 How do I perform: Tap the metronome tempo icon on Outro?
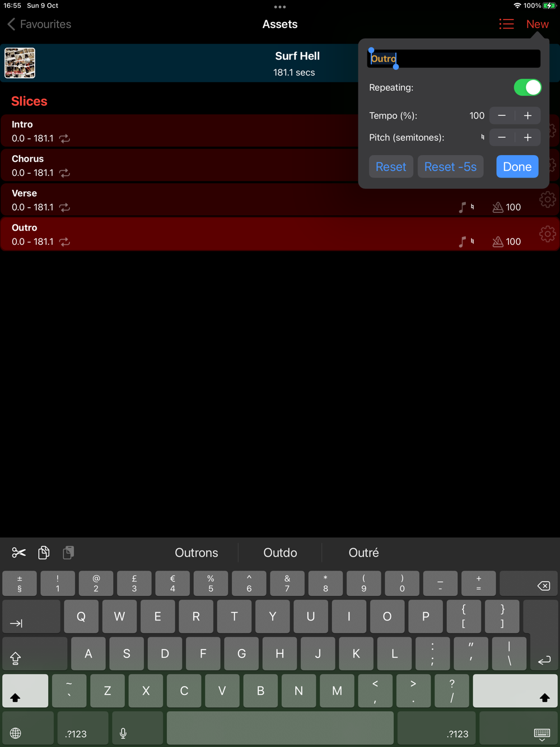pyautogui.click(x=497, y=242)
